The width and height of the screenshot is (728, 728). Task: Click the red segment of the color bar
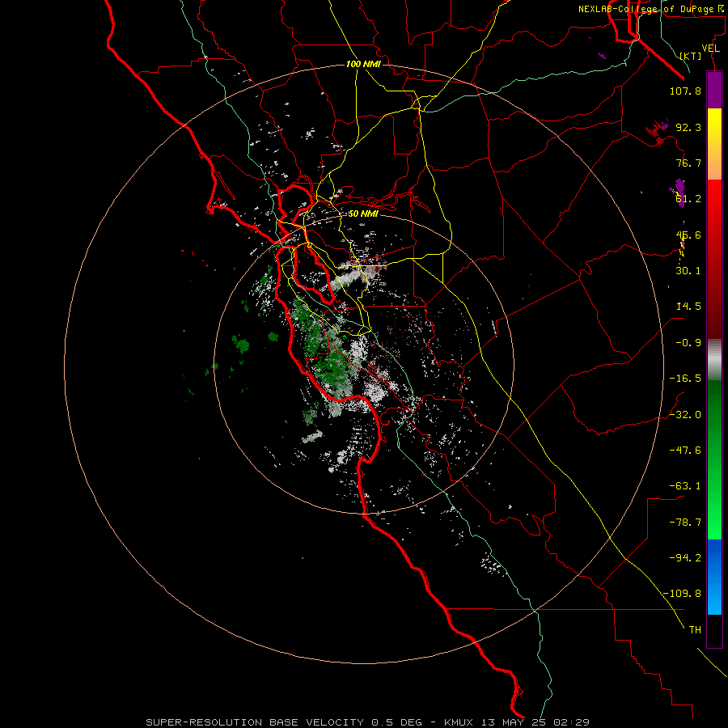[x=714, y=259]
